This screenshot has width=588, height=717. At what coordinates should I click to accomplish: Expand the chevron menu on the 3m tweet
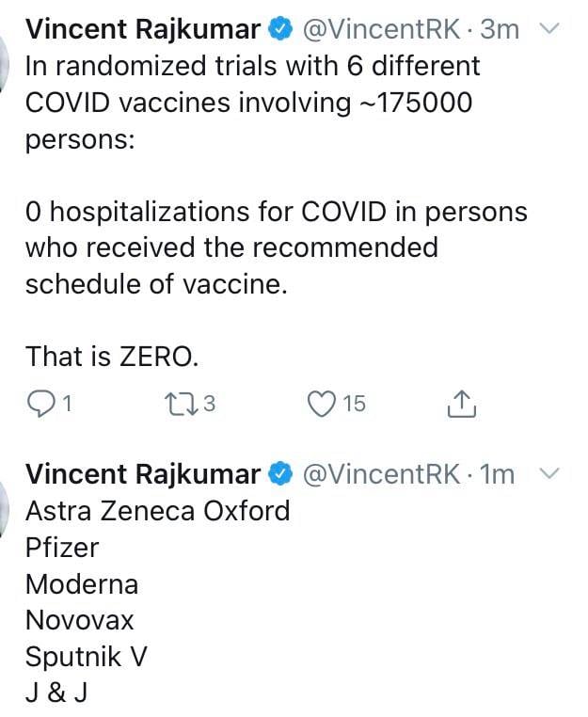coord(548,29)
